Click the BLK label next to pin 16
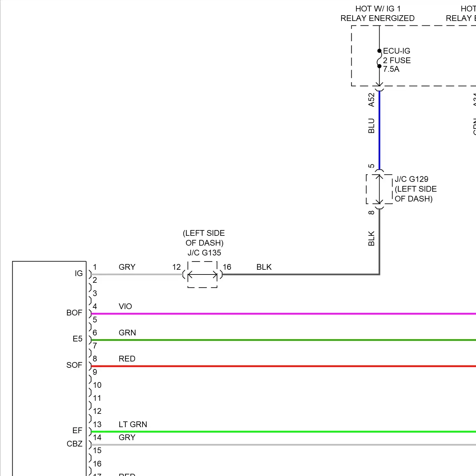Image resolution: width=476 pixels, height=476 pixels. (x=264, y=267)
